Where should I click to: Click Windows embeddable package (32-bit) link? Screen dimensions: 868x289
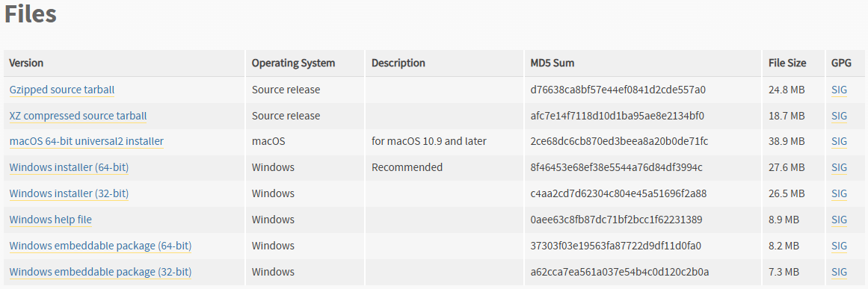(100, 272)
